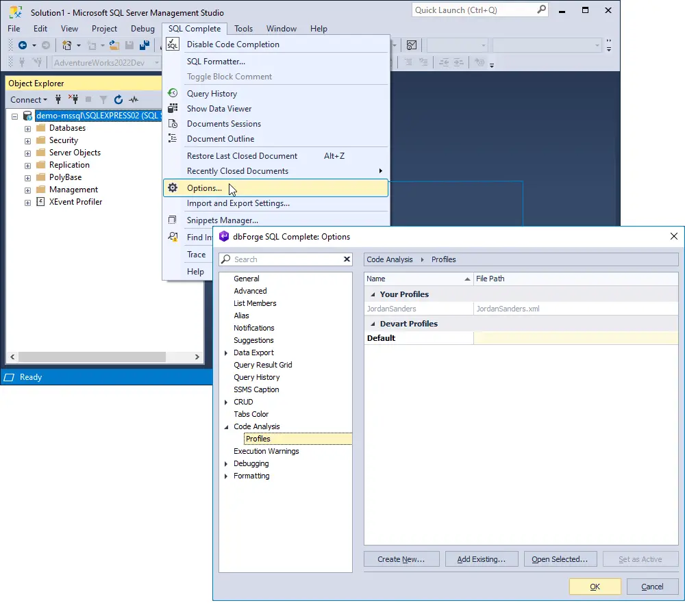Click the Disconnect plug icon in Object Explorer

click(73, 100)
